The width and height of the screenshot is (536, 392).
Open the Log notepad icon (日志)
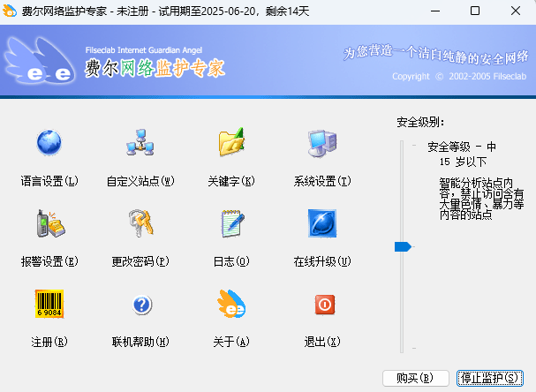(x=232, y=223)
